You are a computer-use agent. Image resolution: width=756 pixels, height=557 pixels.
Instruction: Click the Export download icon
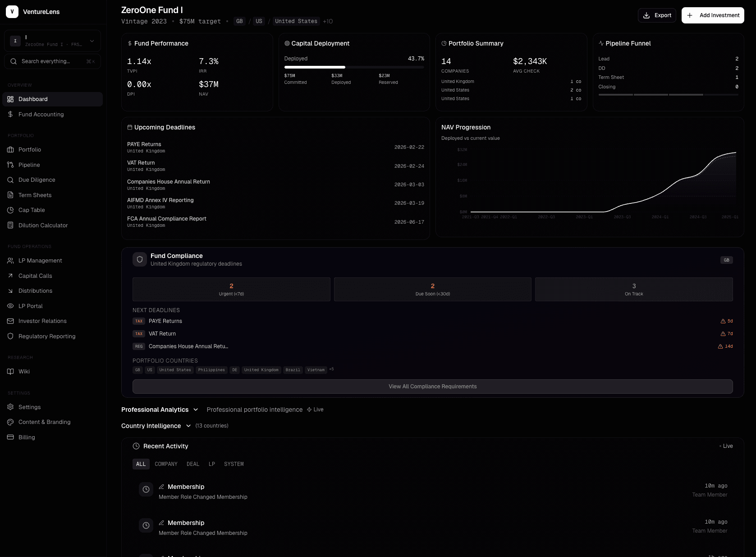pos(646,15)
